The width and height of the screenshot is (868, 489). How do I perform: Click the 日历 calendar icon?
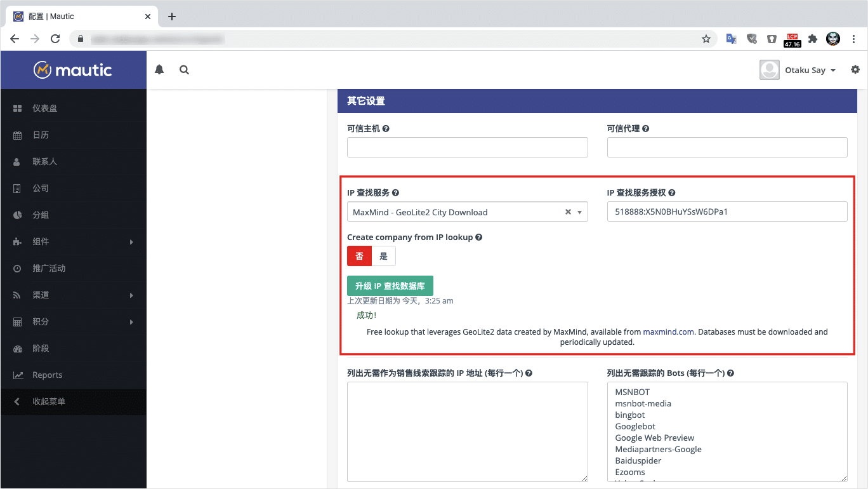(18, 135)
